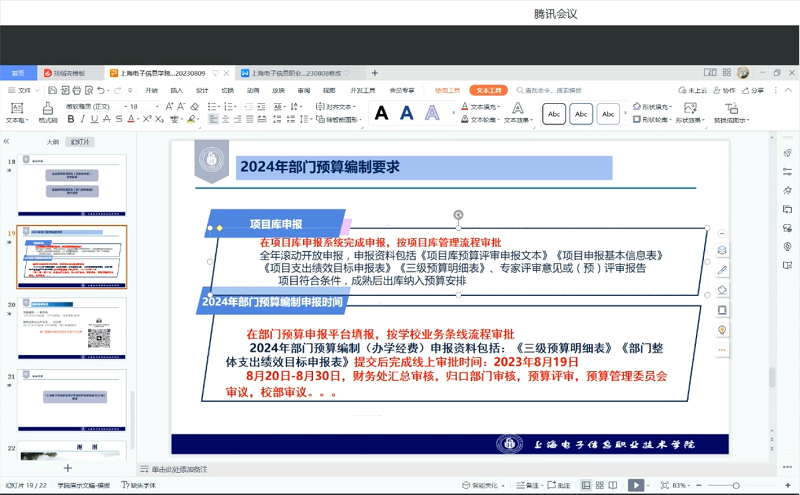The height and width of the screenshot is (495, 800).
Task: Click the add new slide plus icon
Action: (x=68, y=468)
